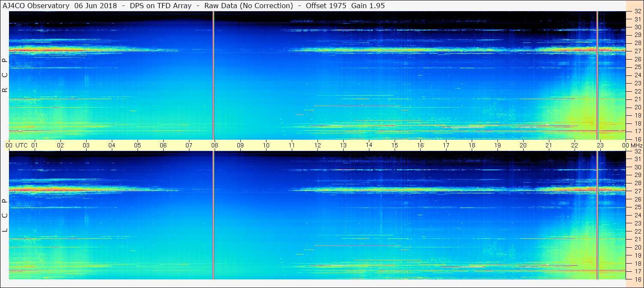Click the 21 MHz tick of the LCP panel

point(637,239)
